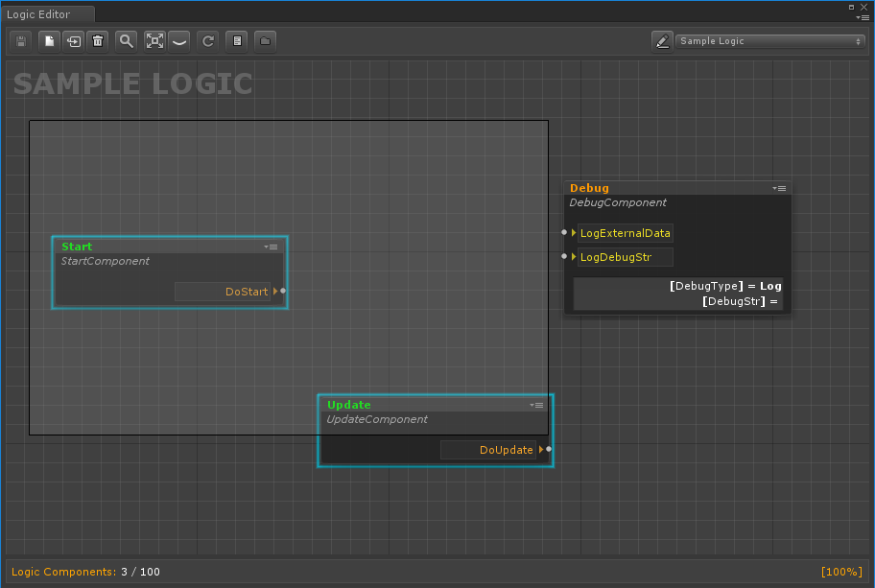Screen dimensions: 875x588
Task: Maximize the Logic Editor window
Action: pyautogui.click(x=852, y=8)
